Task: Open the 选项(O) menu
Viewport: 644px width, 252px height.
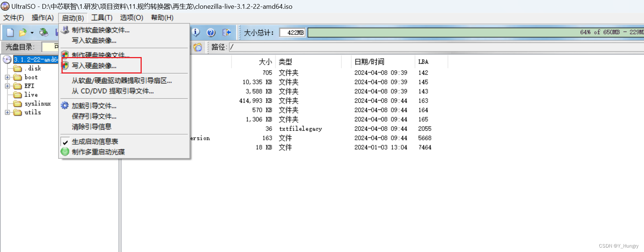Action: [132, 18]
